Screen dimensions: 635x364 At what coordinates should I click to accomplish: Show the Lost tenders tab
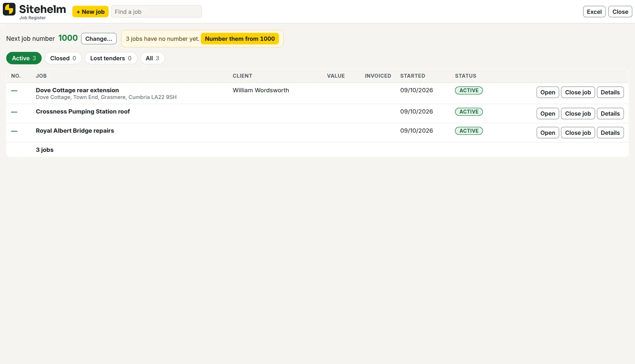pos(111,58)
